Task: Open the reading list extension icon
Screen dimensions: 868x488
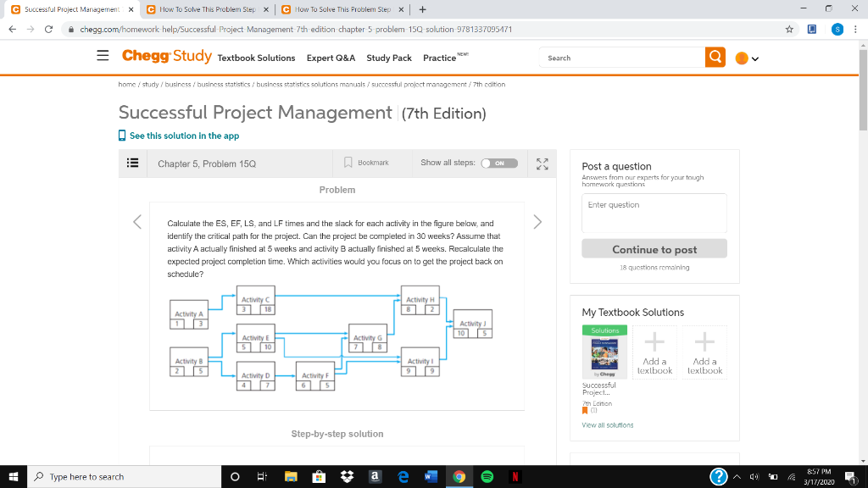Action: coord(812,30)
